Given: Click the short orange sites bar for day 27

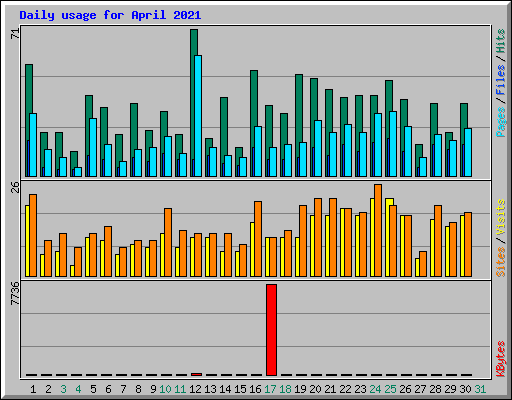Looking at the screenshot, I should [x=423, y=264].
